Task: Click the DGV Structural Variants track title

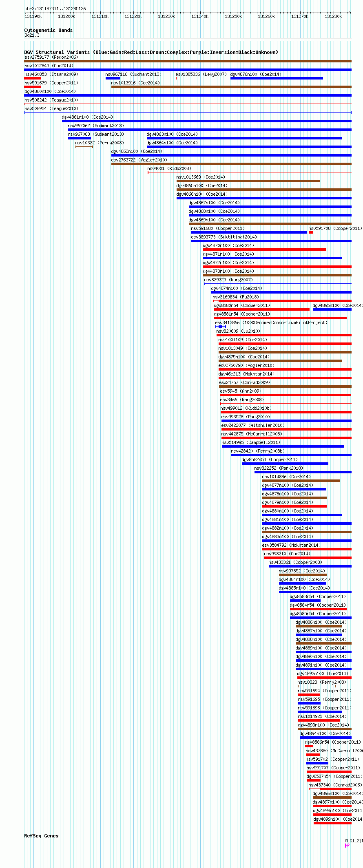Action: [x=151, y=52]
